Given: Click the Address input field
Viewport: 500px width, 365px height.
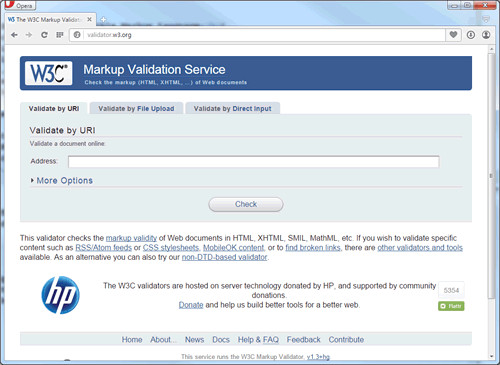Looking at the screenshot, I should click(x=254, y=162).
